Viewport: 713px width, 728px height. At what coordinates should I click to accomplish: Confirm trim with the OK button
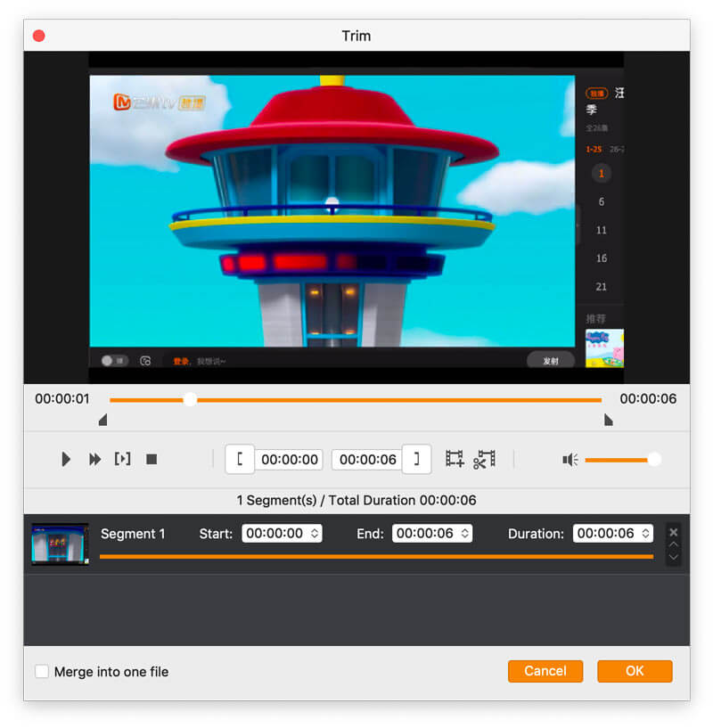click(x=635, y=671)
